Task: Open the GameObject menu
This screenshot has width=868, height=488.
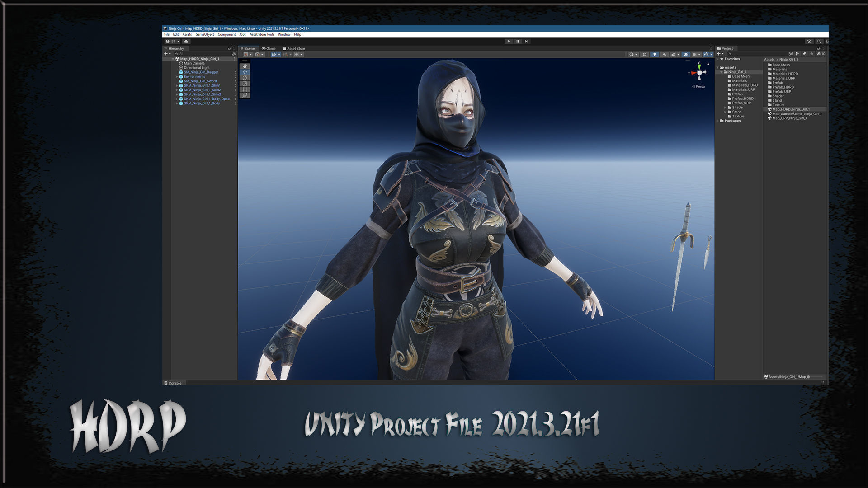Action: pos(205,34)
